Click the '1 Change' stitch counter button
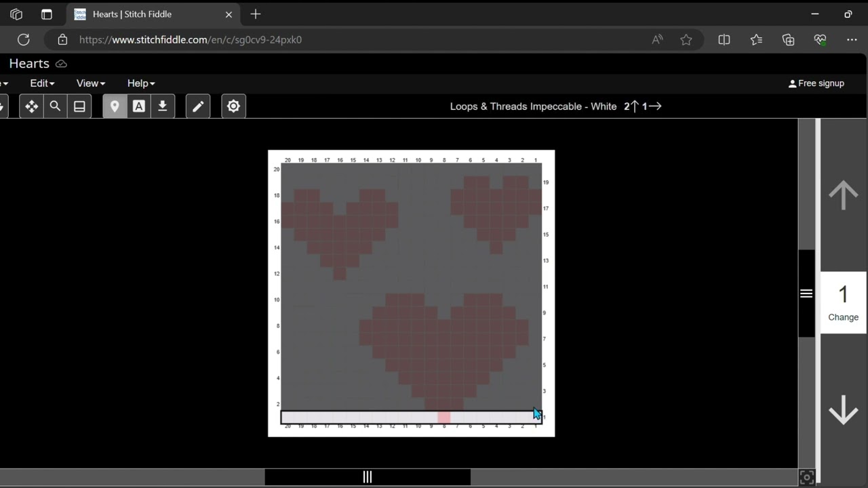Viewport: 868px width, 488px height. (844, 302)
